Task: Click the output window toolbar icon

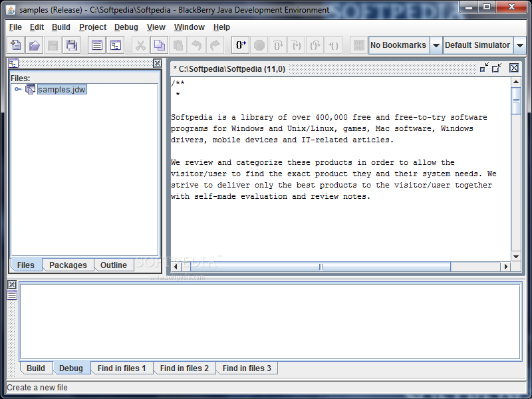Action: (96, 45)
